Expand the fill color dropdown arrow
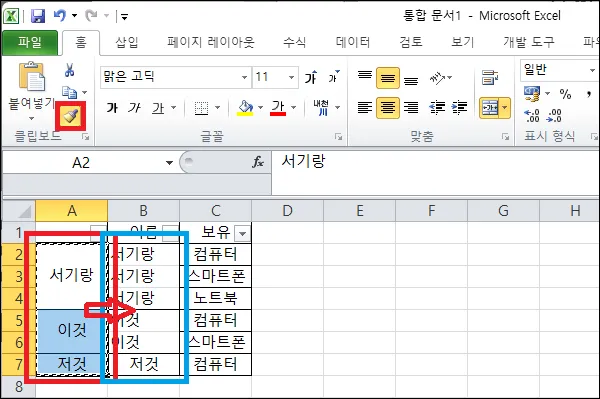Screen dimensions: 600x399 click(x=260, y=108)
